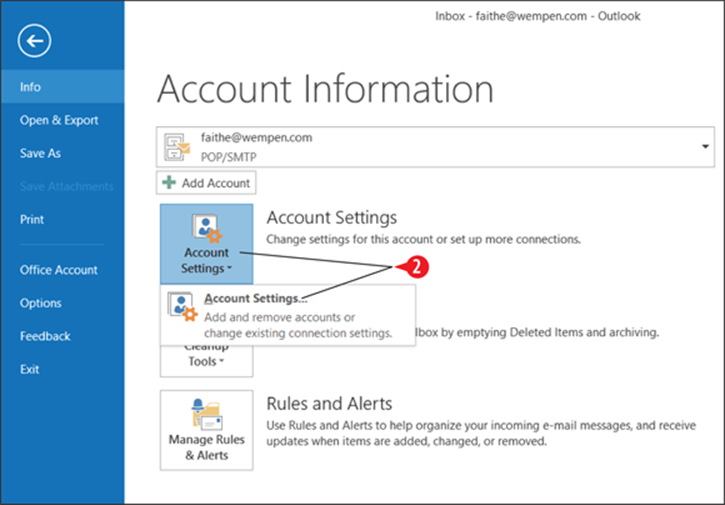Click the mailbox icon beside faithe@wempen.com
This screenshot has height=505, width=725.
[177, 147]
